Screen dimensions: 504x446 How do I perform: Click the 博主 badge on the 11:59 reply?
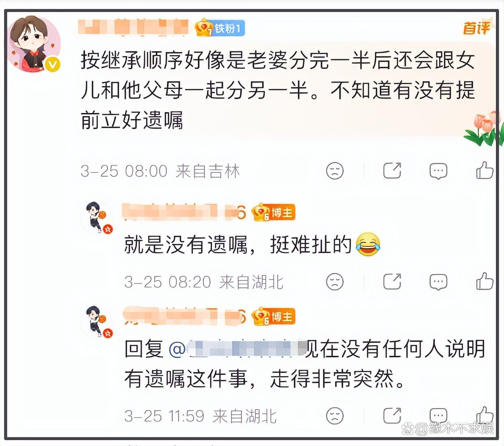tap(273, 317)
